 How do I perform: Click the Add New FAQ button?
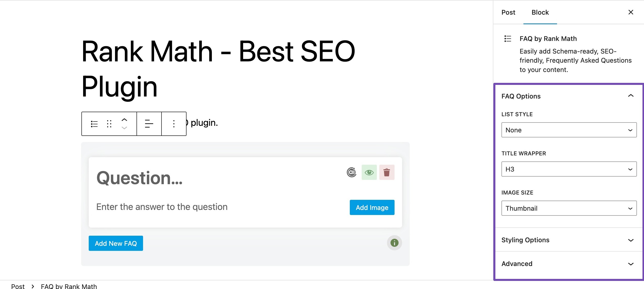tap(116, 243)
